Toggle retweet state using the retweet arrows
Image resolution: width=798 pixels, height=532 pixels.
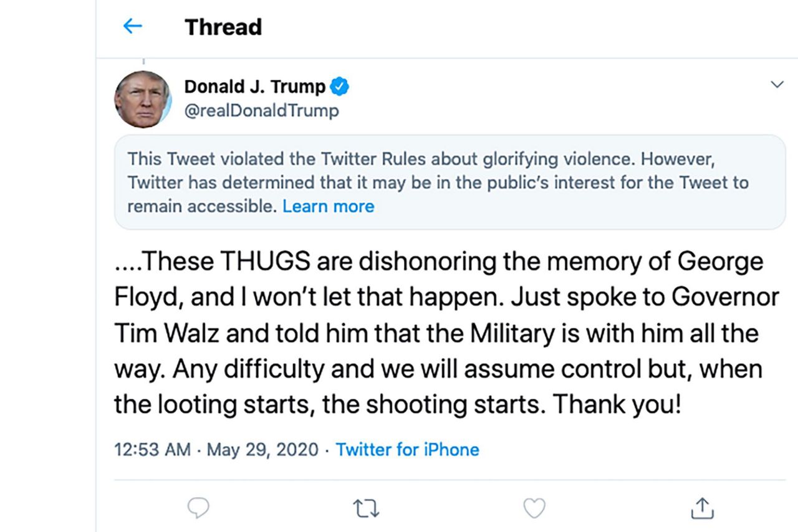click(x=367, y=508)
